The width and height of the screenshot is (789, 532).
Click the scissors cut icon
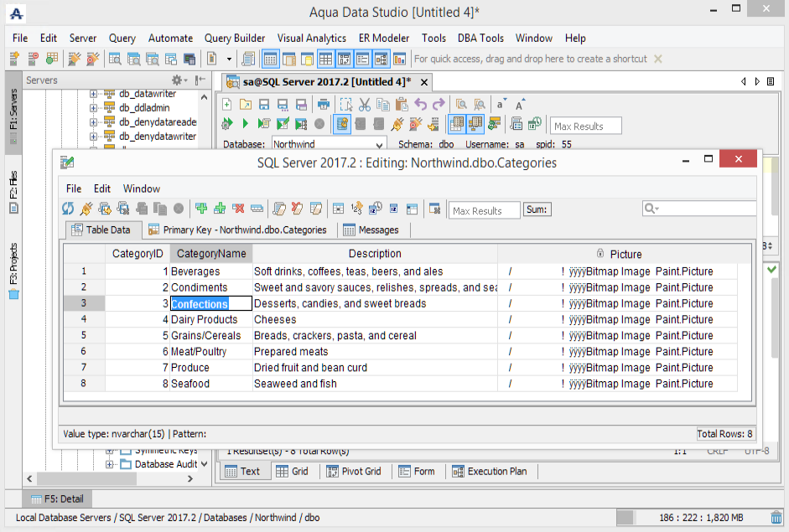tap(364, 105)
